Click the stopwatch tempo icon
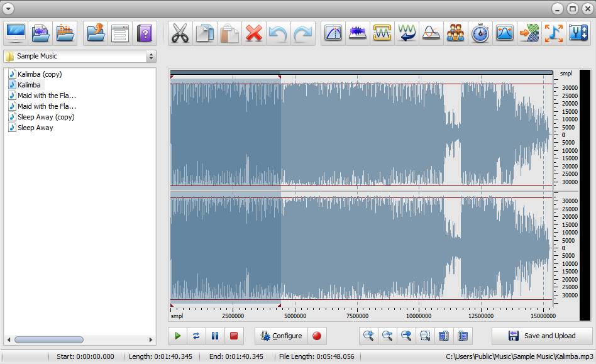 click(x=480, y=33)
